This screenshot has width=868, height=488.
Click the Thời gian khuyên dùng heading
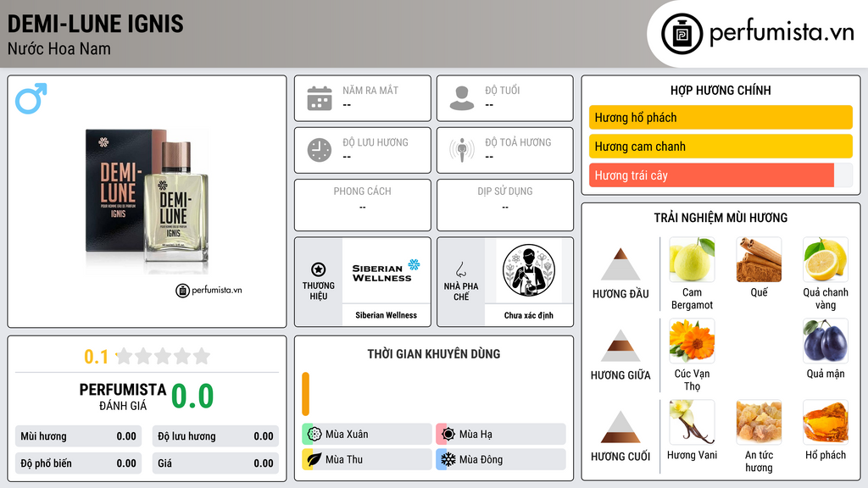tap(434, 354)
